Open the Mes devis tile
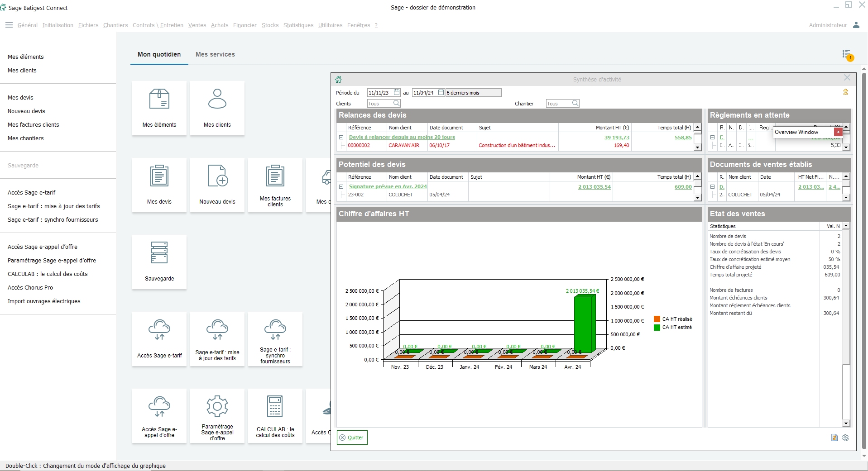The height and width of the screenshot is (471, 868). [159, 185]
